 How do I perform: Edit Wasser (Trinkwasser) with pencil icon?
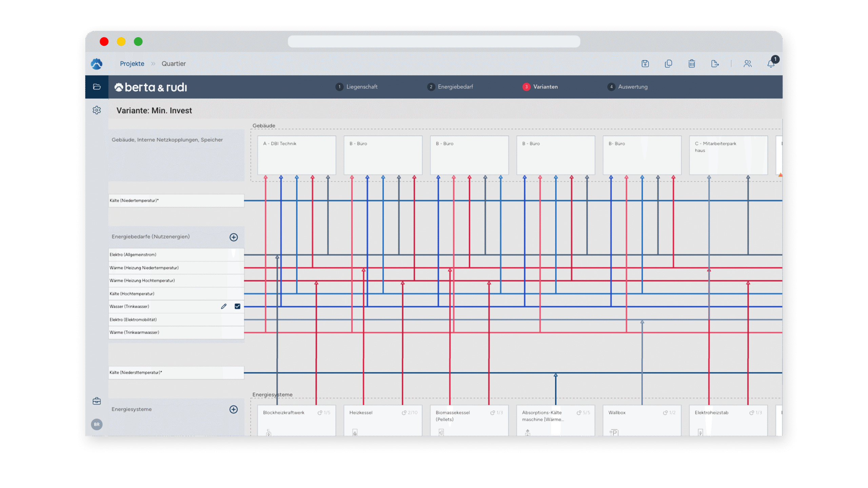click(223, 306)
